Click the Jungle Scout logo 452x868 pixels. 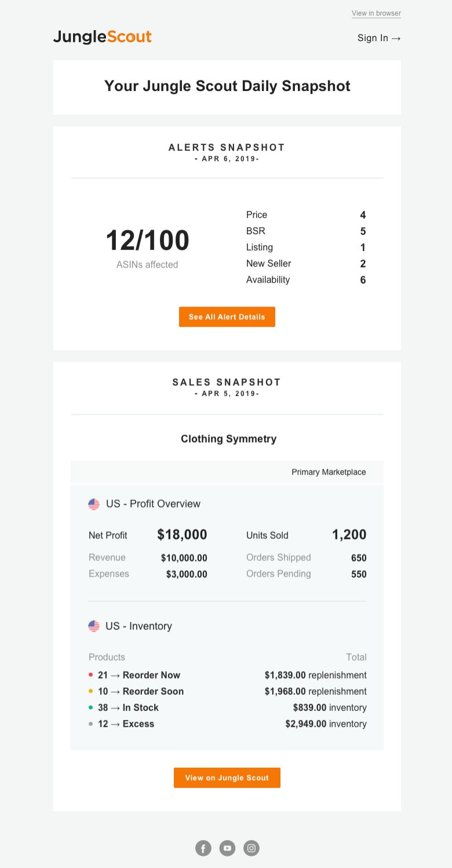click(103, 37)
